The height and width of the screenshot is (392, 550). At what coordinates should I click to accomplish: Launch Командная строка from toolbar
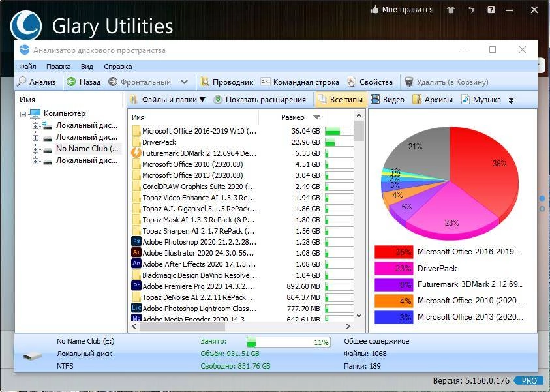coord(300,82)
